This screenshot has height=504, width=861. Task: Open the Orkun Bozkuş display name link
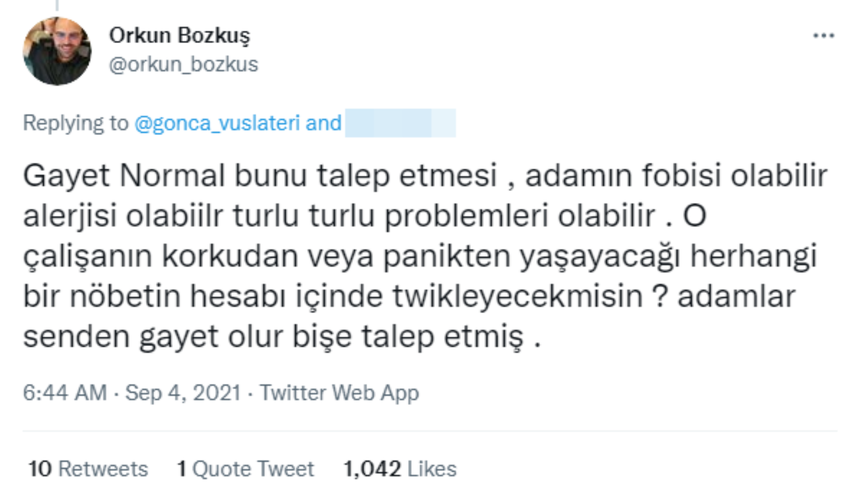pos(179,36)
